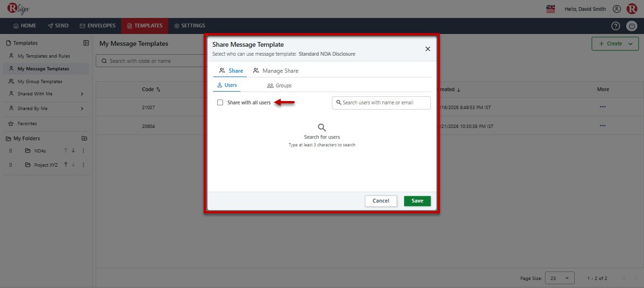Open the SETTINGS menu item
644x288 pixels.
tap(190, 25)
